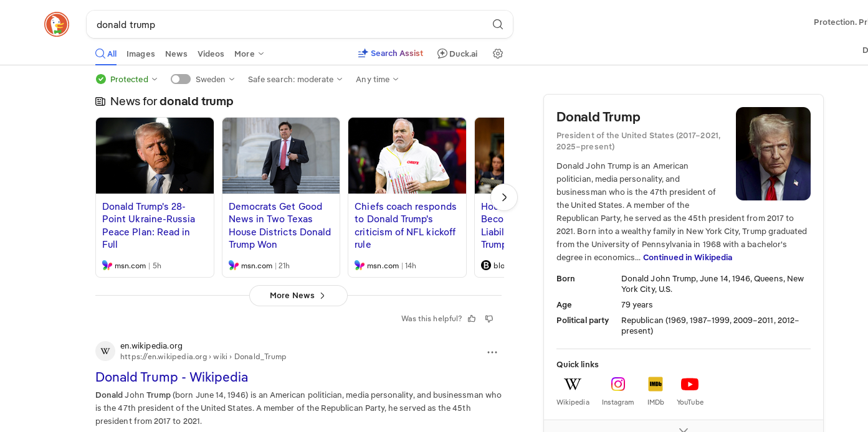This screenshot has width=868, height=432.
Task: Open the IMDb quick link
Action: click(x=655, y=384)
